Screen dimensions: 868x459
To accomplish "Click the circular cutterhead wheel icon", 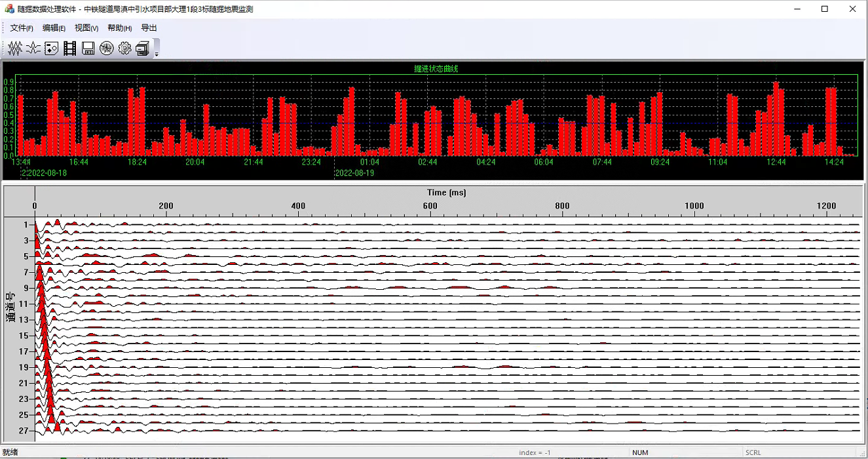I will coord(107,48).
